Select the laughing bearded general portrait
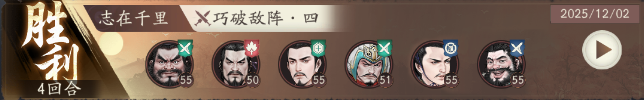The image size is (644, 100). (x=502, y=64)
